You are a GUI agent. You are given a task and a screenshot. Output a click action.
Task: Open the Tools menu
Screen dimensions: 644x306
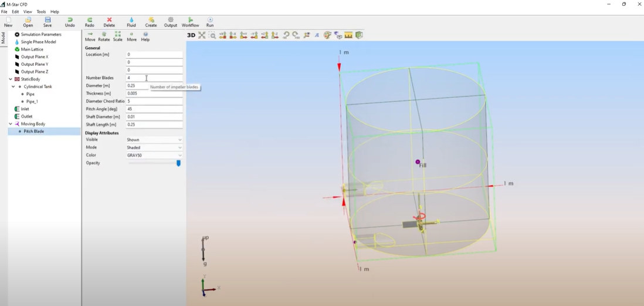[x=41, y=12]
